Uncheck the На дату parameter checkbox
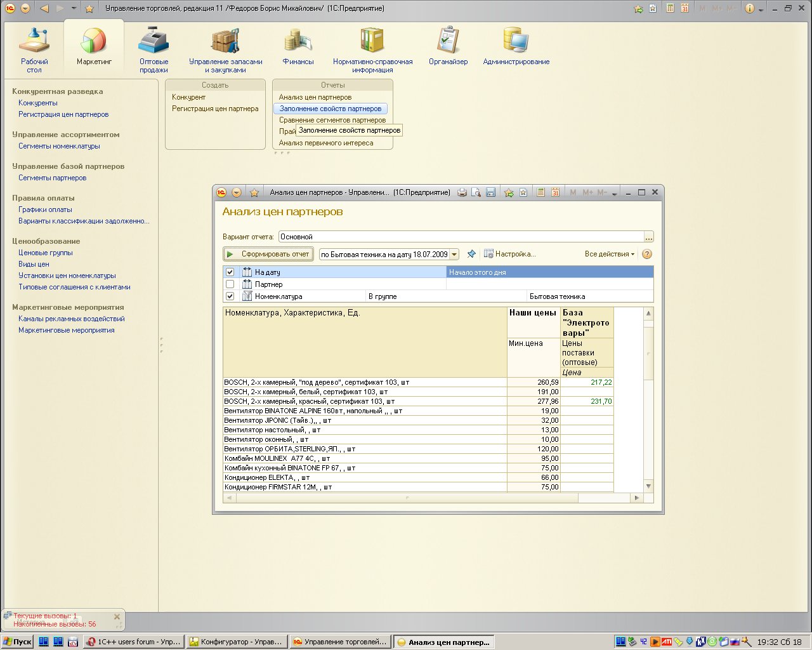812x650 pixels. [230, 272]
